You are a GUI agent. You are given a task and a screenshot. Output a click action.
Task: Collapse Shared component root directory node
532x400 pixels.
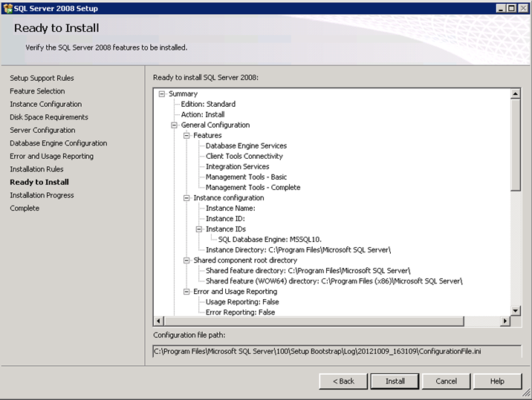click(x=186, y=260)
